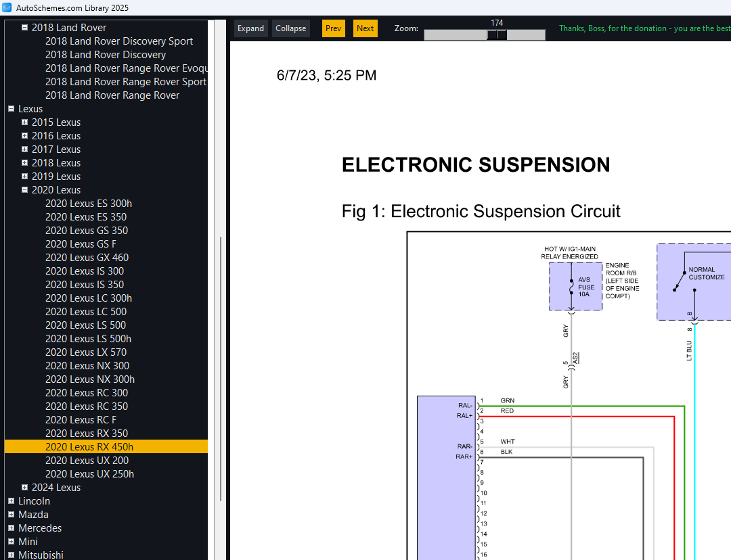Collapse the 2018 Land Rover node

pos(25,28)
